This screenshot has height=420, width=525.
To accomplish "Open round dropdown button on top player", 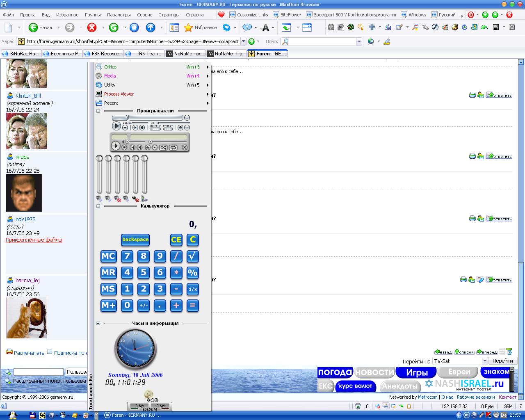I will 187,118.
